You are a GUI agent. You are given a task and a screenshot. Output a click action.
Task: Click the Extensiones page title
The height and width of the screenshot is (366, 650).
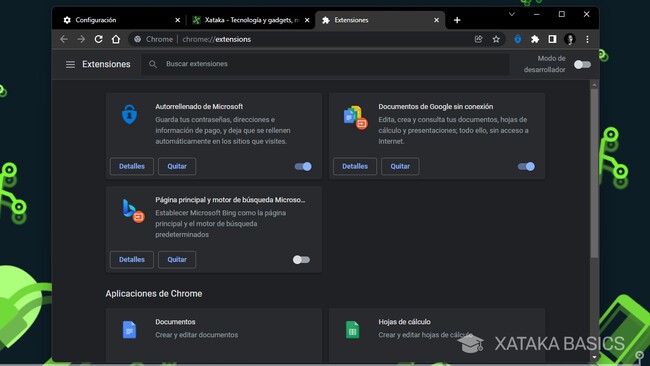tap(106, 64)
